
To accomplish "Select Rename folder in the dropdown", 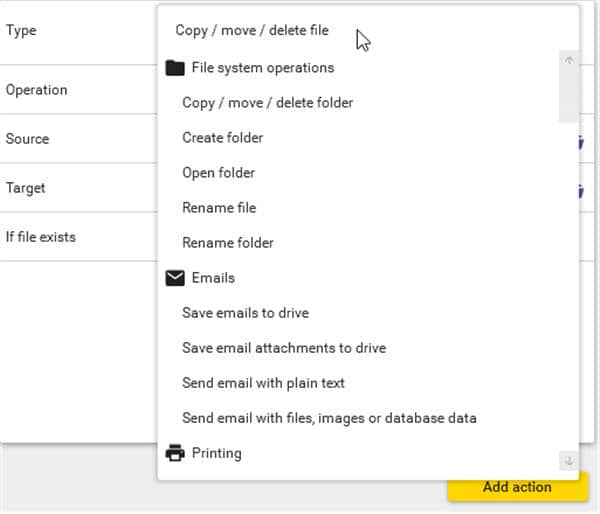I will [x=227, y=242].
